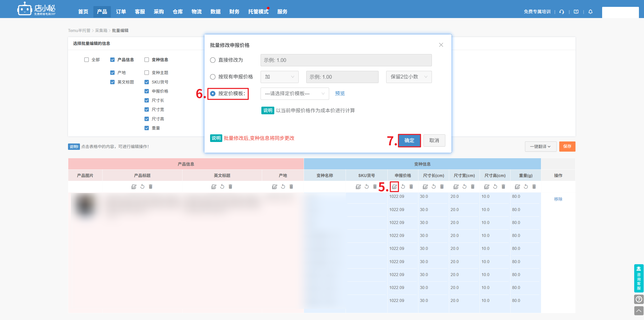Click the headset support icon in header
Screen dimensions: 644x320
tap(562, 12)
